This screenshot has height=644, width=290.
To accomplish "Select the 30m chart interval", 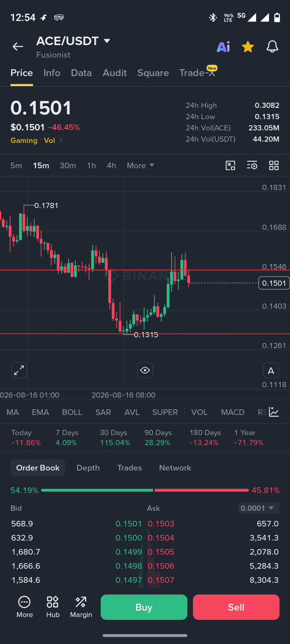I will (x=68, y=165).
